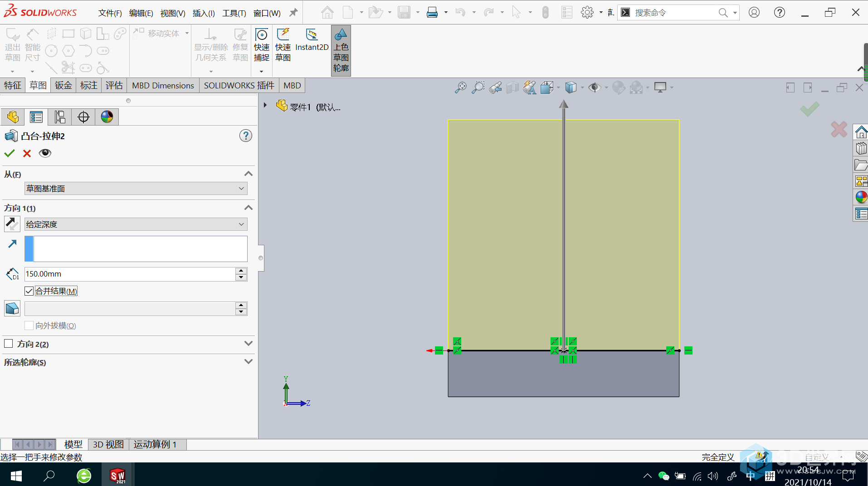Screen dimensions: 868x486
Task: Click the Zoom to Fit icon
Action: tap(460, 87)
